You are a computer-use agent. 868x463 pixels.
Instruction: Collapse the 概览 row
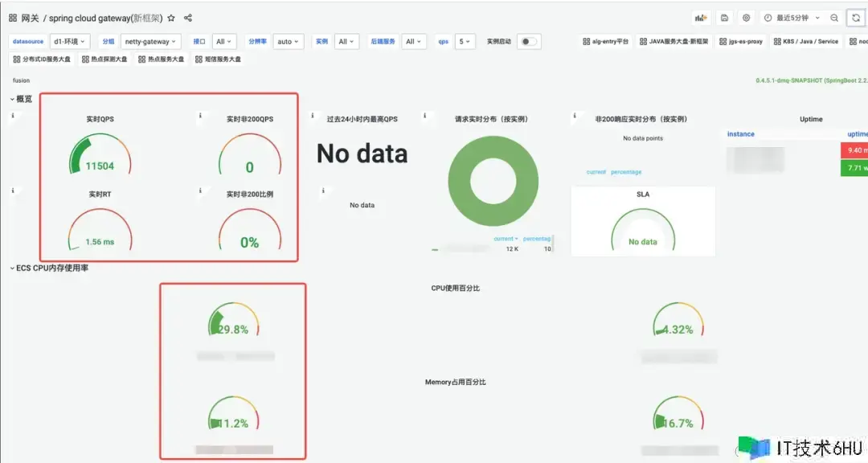coord(21,99)
